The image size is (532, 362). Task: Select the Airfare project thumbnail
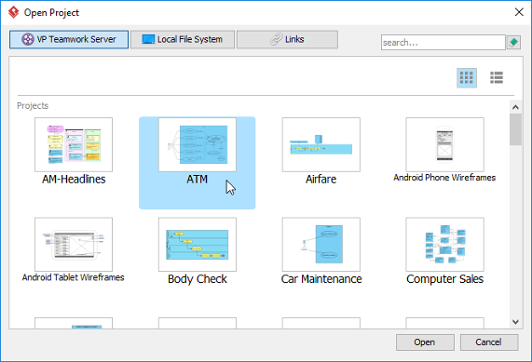click(321, 145)
